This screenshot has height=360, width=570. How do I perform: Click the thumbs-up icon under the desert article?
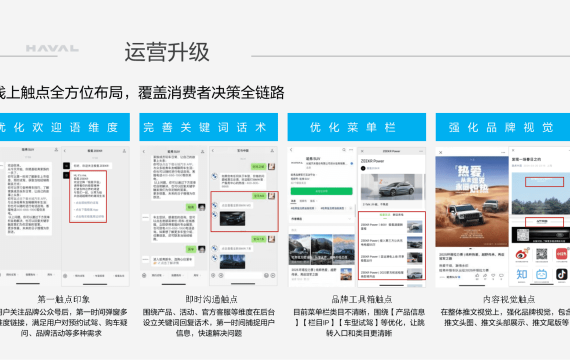(x=477, y=276)
